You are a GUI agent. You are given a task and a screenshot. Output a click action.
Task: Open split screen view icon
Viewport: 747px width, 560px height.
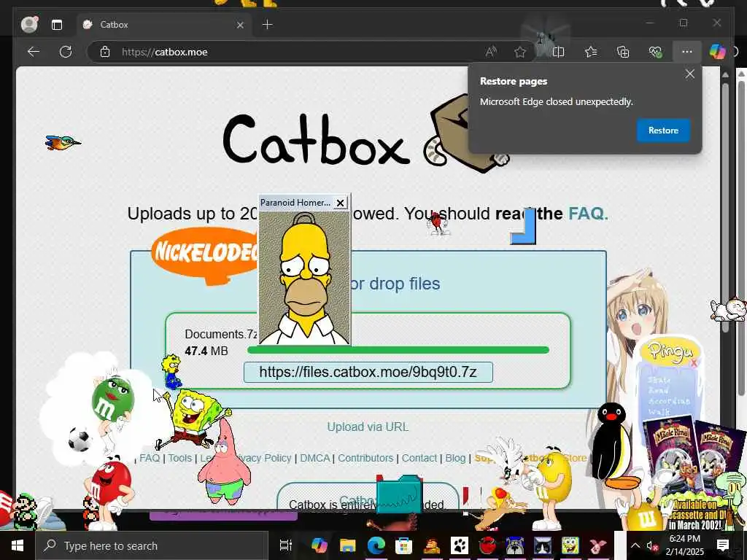(558, 52)
